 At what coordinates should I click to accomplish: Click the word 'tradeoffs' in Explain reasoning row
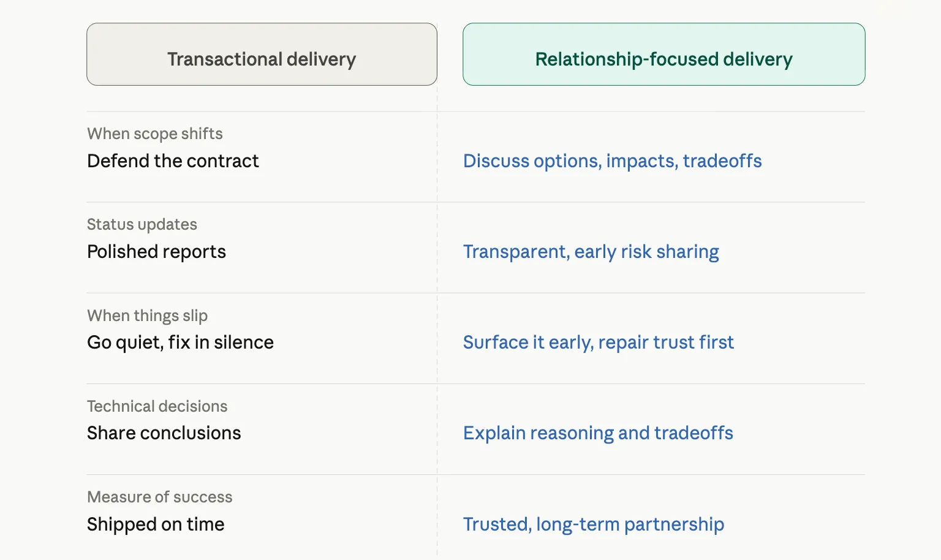(x=693, y=433)
